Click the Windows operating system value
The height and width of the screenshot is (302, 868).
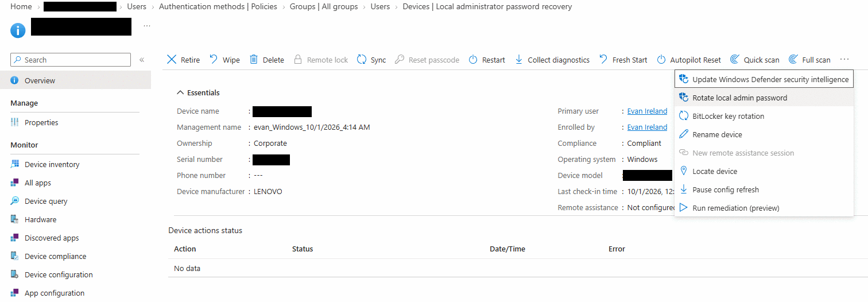tap(642, 159)
